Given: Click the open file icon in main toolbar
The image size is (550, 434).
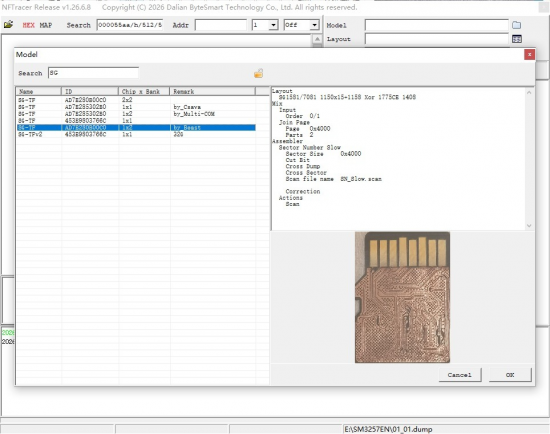Looking at the screenshot, I should pos(8,25).
